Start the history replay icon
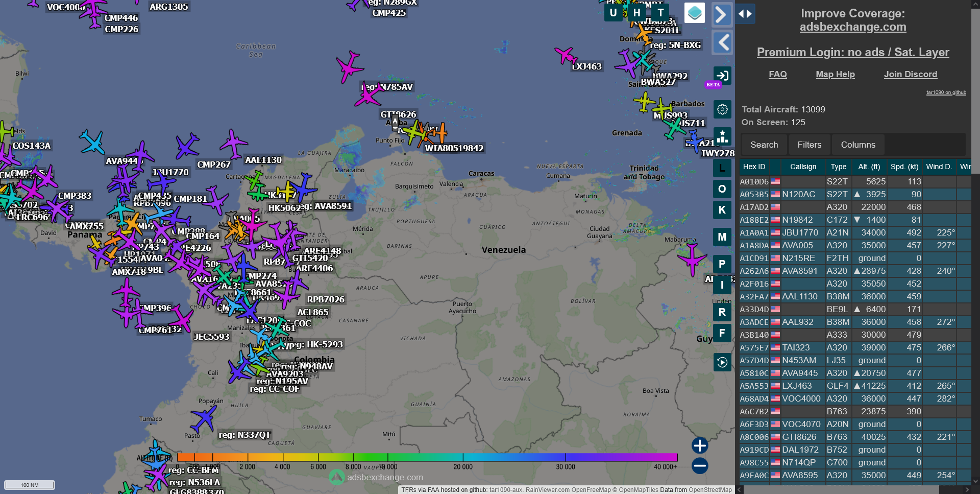Viewport: 980px width, 494px height. coord(722,362)
